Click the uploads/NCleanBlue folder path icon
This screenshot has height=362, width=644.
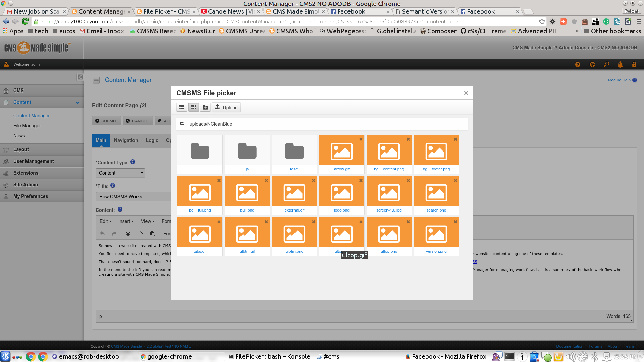182,124
